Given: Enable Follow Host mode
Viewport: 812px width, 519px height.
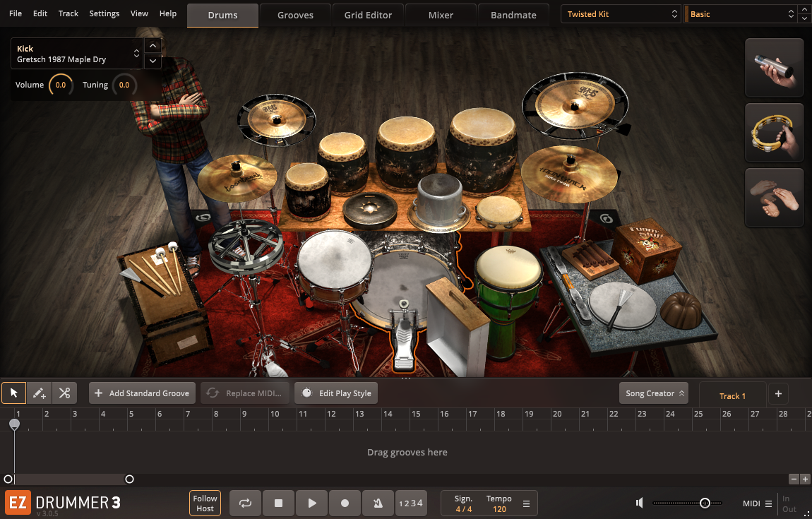Looking at the screenshot, I should 205,503.
